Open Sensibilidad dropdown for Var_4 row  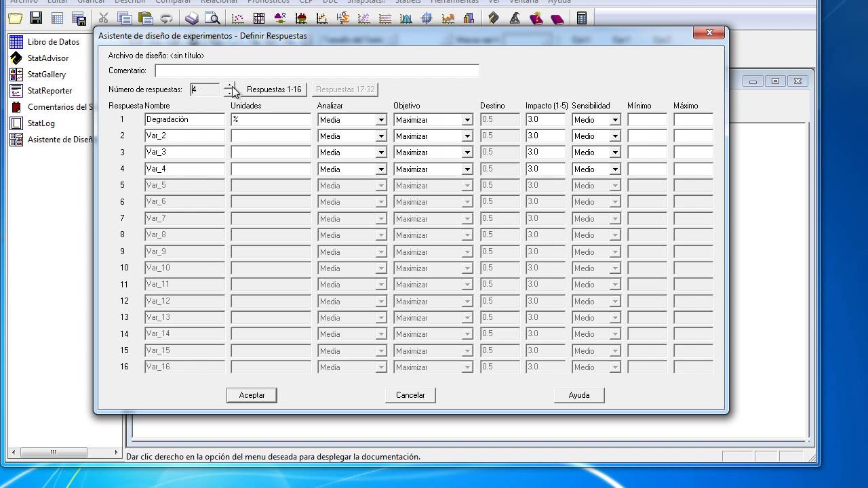[615, 169]
